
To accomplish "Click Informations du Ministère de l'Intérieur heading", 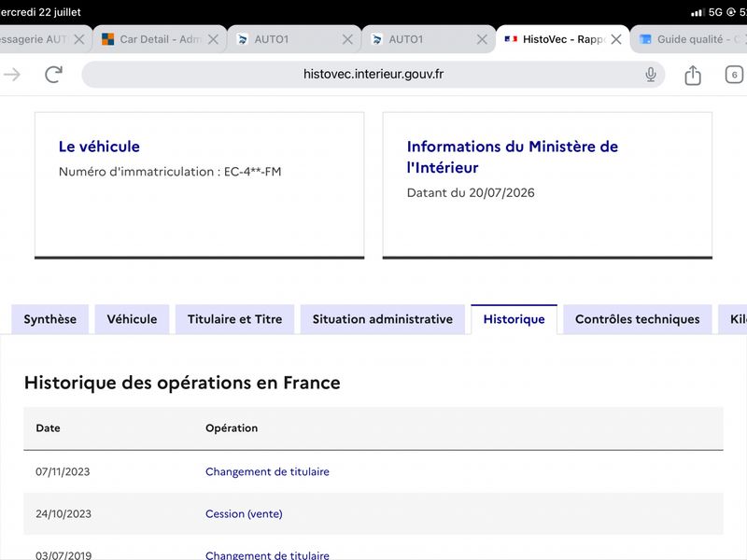I will pos(512,157).
